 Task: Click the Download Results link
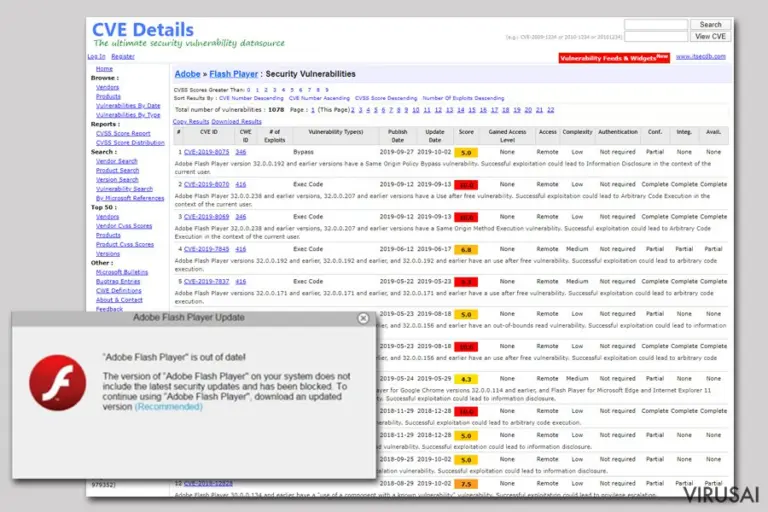click(236, 121)
